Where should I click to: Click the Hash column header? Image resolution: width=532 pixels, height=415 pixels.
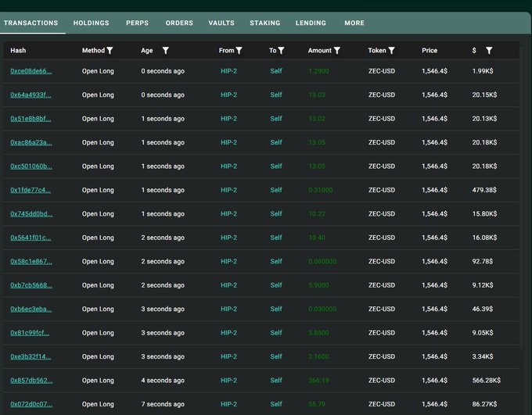18,51
